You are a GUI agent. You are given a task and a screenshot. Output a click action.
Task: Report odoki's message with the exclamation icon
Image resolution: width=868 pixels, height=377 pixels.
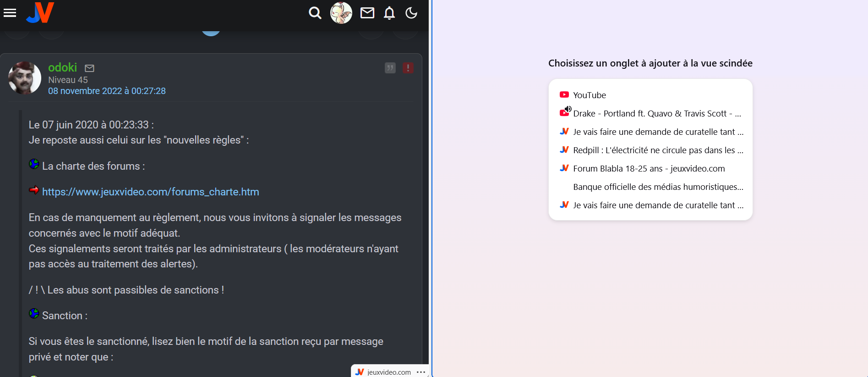click(408, 68)
